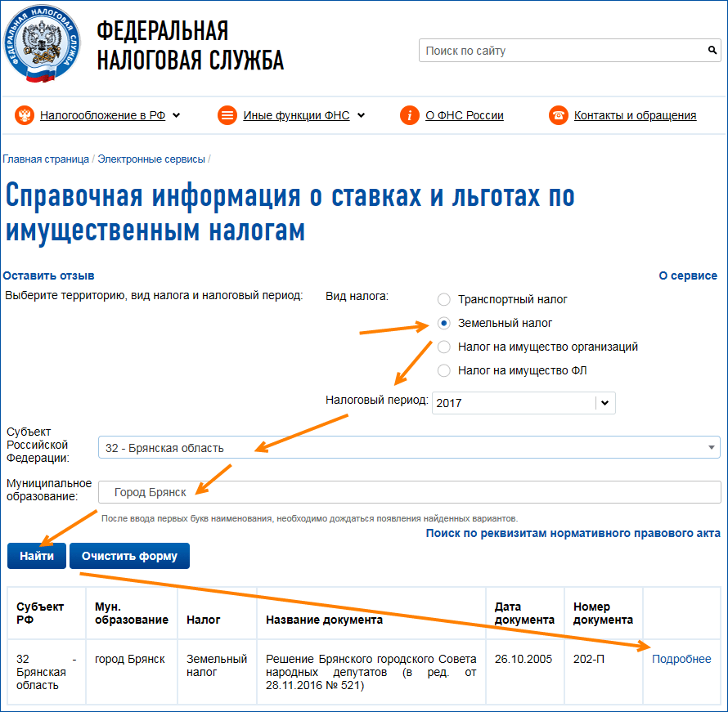Viewport: 728px width, 712px height.
Task: Click the search magnifier icon
Action: [x=712, y=51]
